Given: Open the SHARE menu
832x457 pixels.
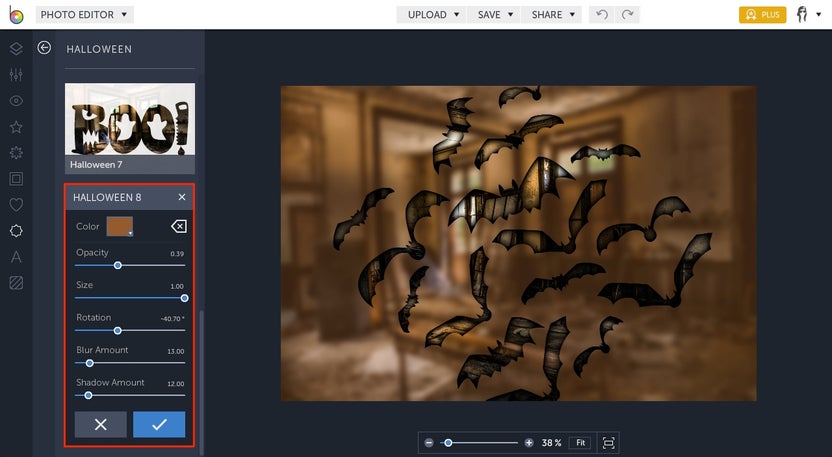Looking at the screenshot, I should tap(552, 14).
